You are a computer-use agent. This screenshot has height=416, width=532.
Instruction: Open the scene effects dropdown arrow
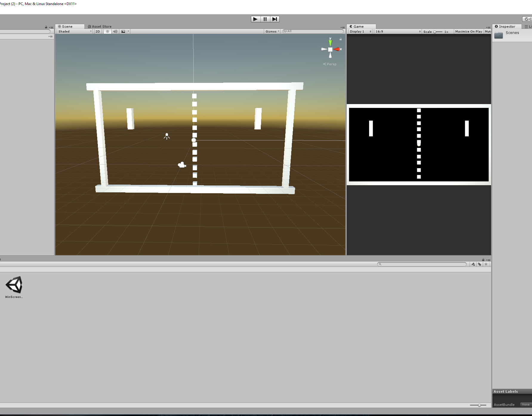[129, 31]
